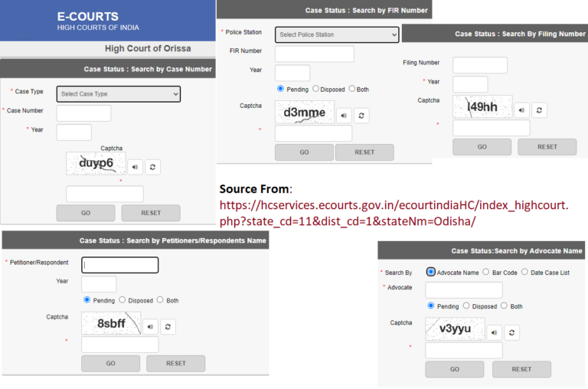The image size is (588, 389).
Task: Refresh the duyp6 captcha image
Action: tap(153, 167)
